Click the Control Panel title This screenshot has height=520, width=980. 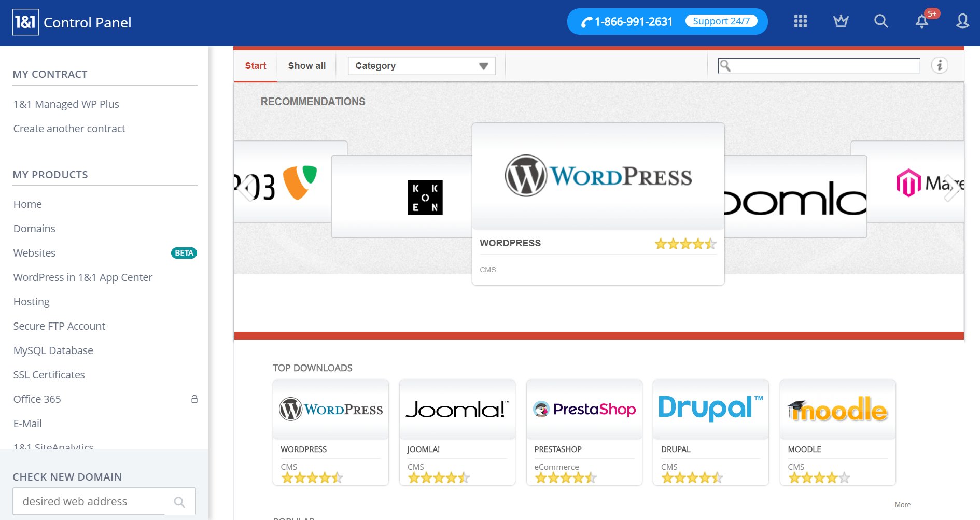click(88, 22)
